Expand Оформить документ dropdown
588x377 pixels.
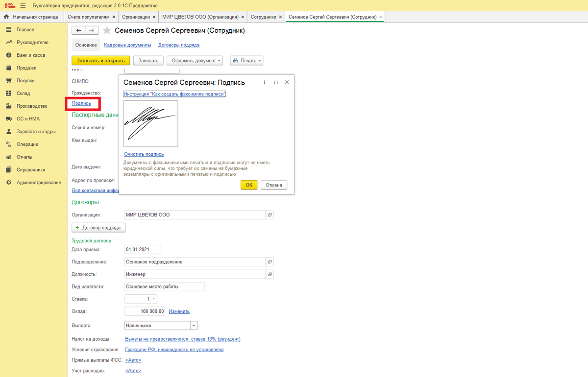[x=195, y=61]
